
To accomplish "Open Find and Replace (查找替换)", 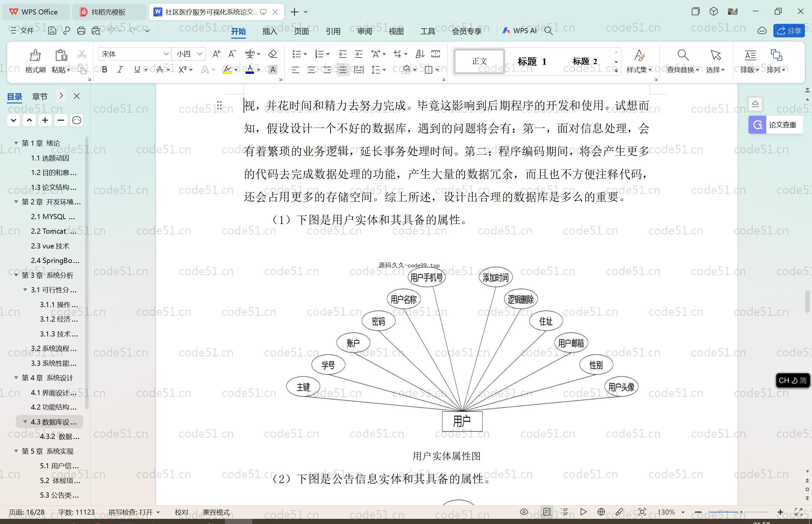I will (683, 61).
